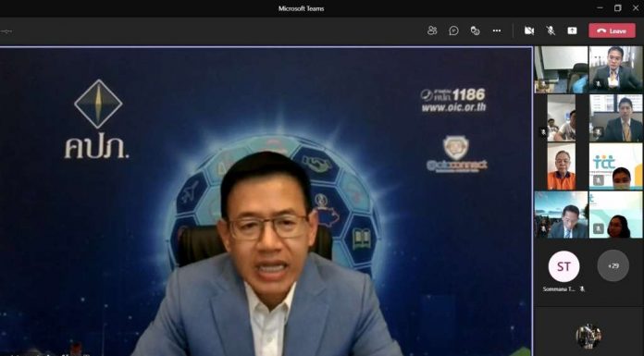Open the meeting chat icon
Screen dimensions: 644x356
click(453, 31)
